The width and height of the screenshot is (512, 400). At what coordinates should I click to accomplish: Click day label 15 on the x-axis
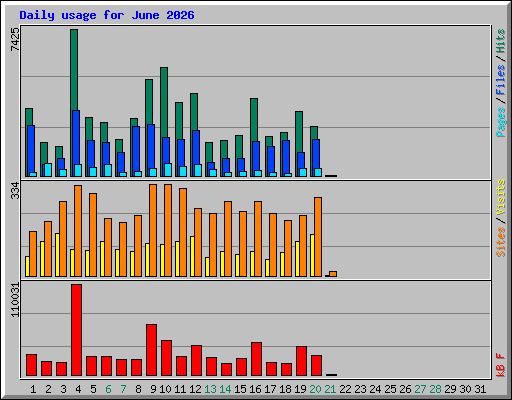(240, 389)
